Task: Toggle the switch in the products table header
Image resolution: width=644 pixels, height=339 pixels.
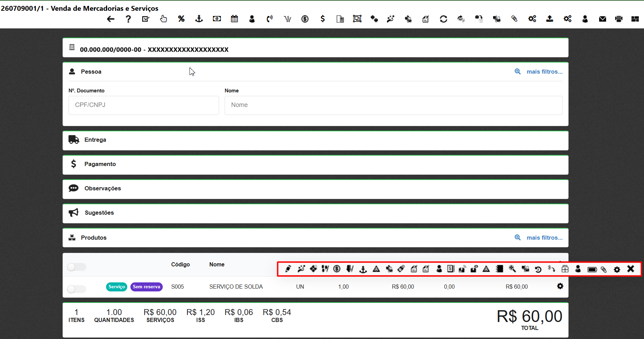Action: pyautogui.click(x=77, y=267)
